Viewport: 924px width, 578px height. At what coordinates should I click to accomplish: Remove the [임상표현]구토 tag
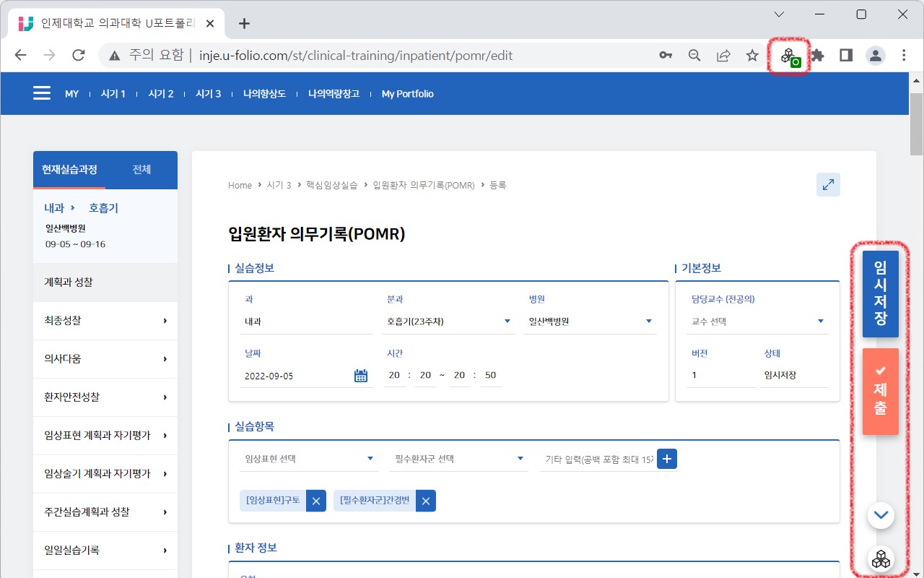tap(315, 501)
